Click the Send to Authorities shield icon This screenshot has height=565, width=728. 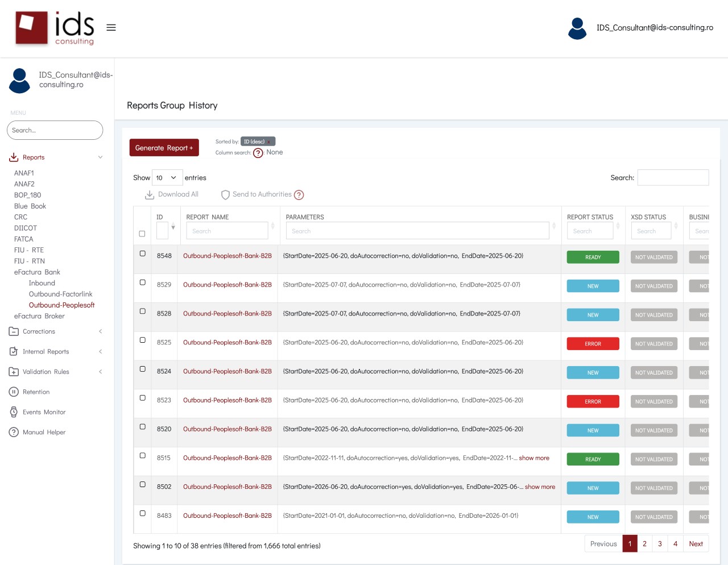(225, 195)
